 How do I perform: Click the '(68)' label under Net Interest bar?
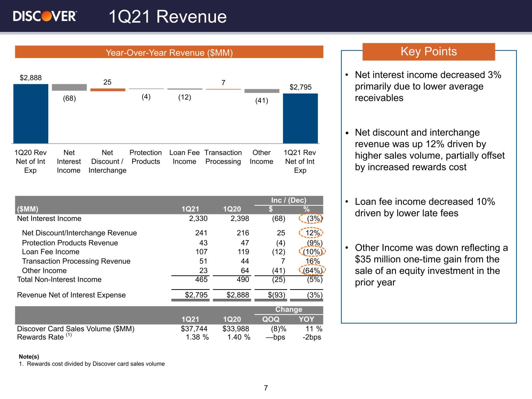tap(69, 98)
